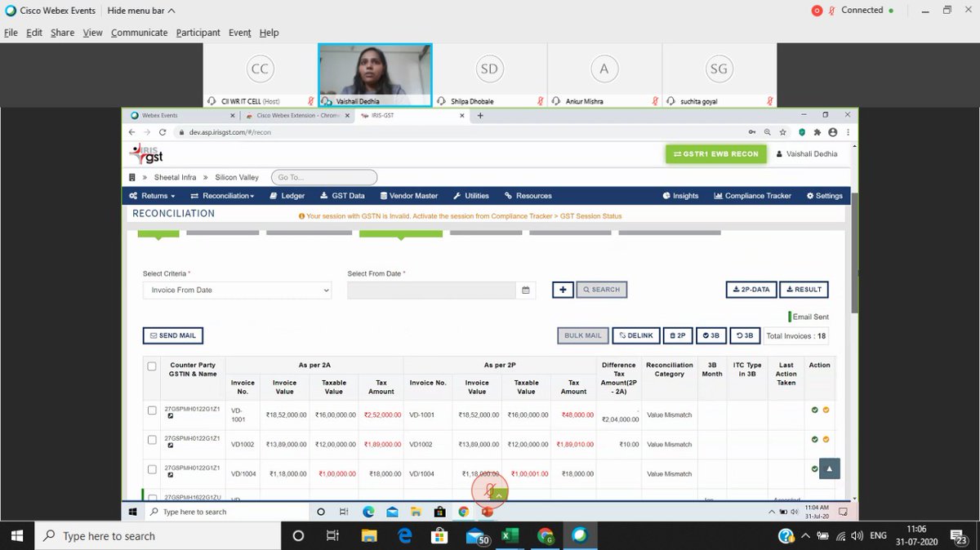This screenshot has width=980, height=550.
Task: Show hidden system tray icons
Action: 806,536
